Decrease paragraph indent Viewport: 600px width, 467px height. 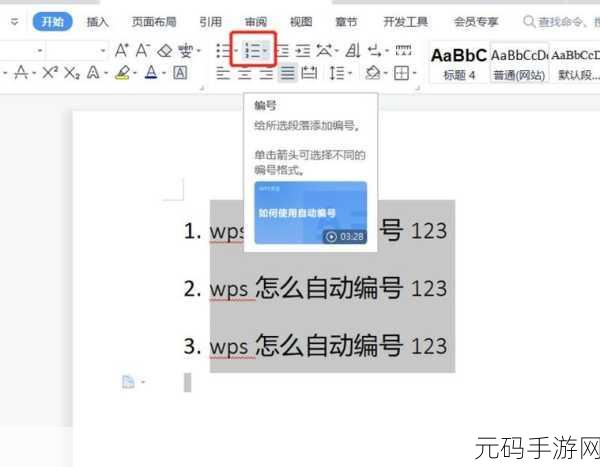point(282,51)
